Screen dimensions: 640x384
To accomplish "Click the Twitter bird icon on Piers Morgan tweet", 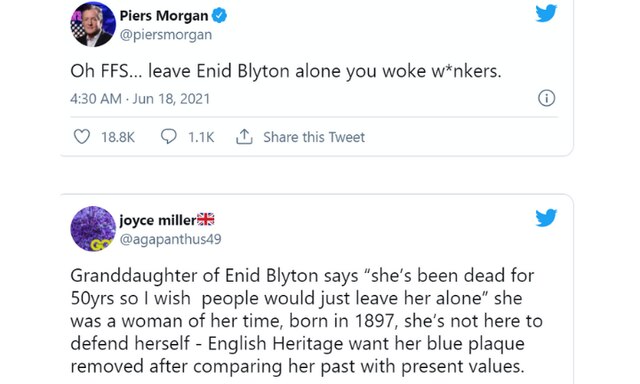I will [x=546, y=13].
